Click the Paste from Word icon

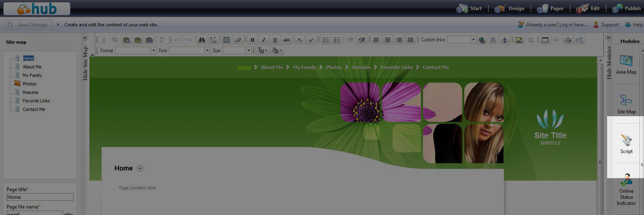[149, 40]
